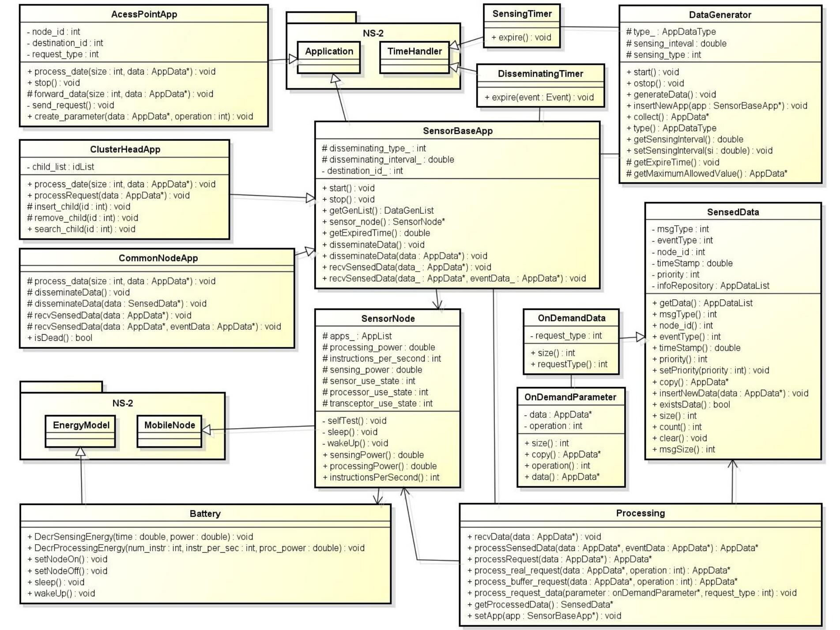Select '- request_type : int' in OnDemandData
The height and width of the screenshot is (630, 840).
(566, 336)
